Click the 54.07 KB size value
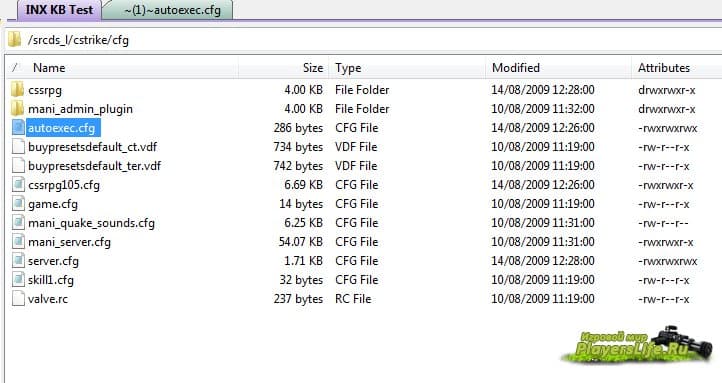 (301, 242)
